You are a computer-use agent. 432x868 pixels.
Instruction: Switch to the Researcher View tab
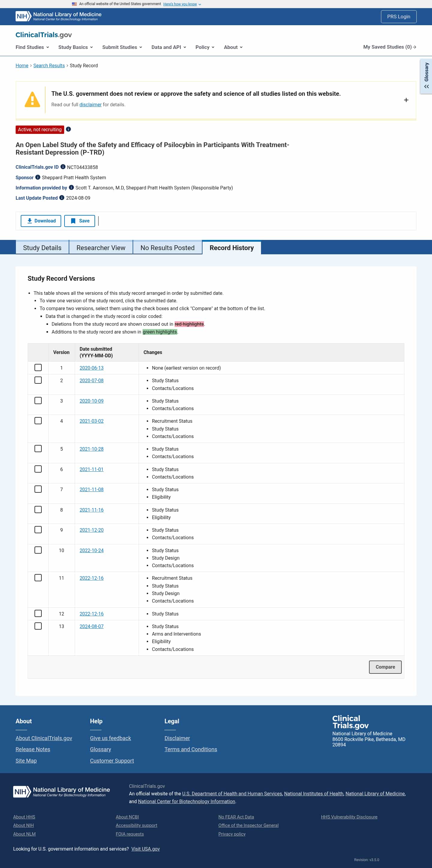tap(101, 248)
